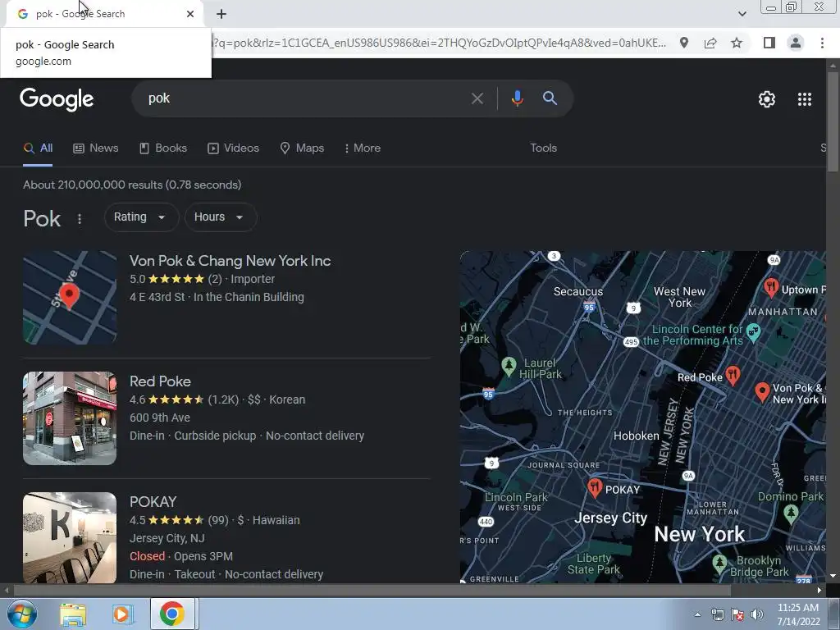Click the URL in the address bar
840x630 pixels.
click(x=440, y=43)
